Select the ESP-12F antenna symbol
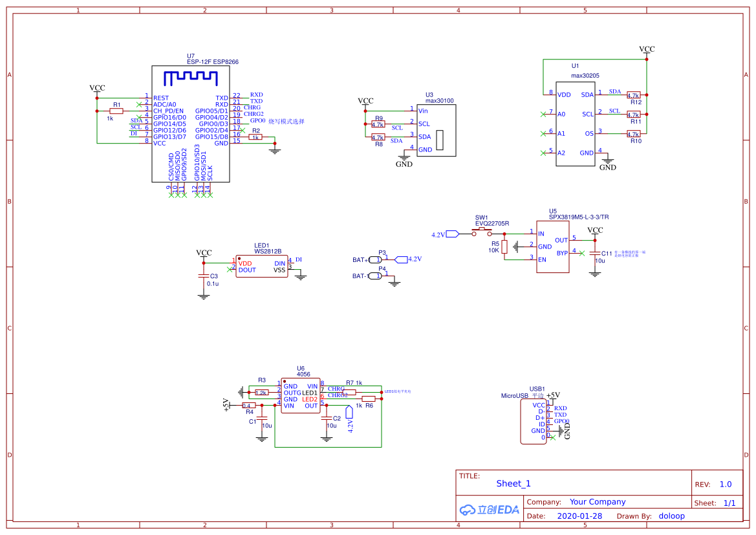Viewport: 756px width, 535px height. point(190,78)
